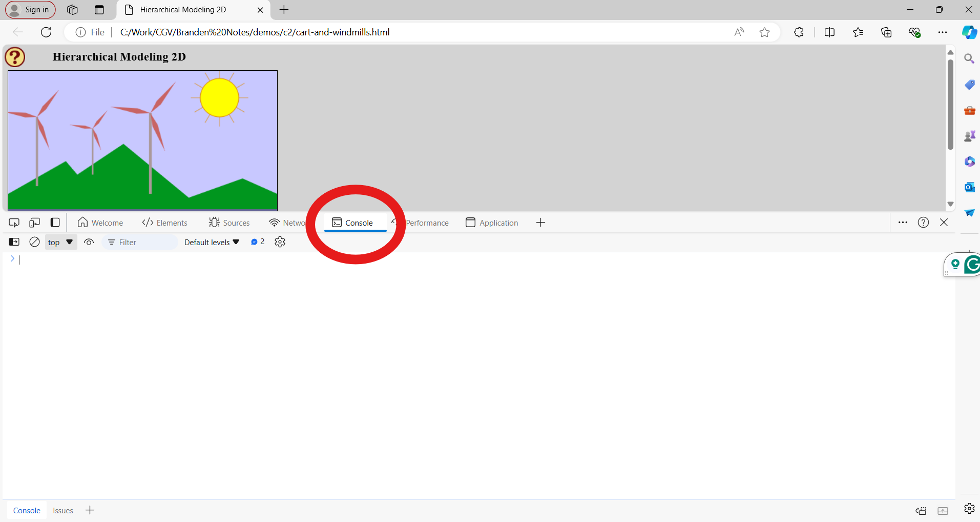Click the question mark help icon on page
This screenshot has height=522, width=980.
pos(15,57)
